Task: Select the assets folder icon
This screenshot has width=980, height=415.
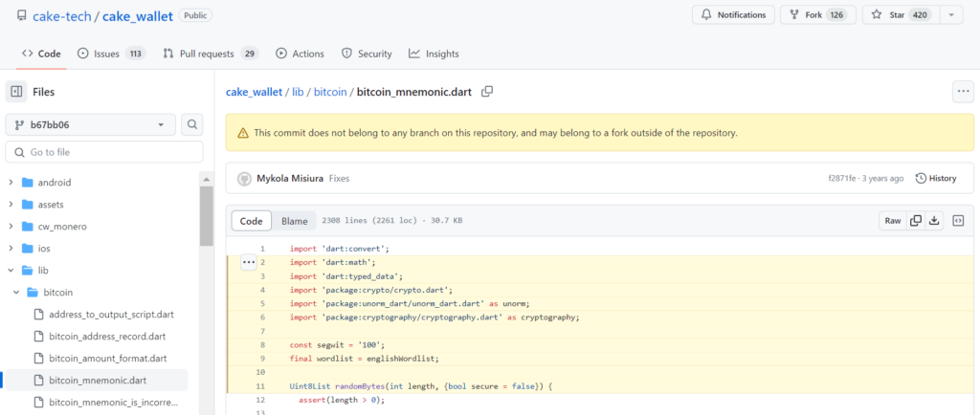Action: click(x=27, y=205)
